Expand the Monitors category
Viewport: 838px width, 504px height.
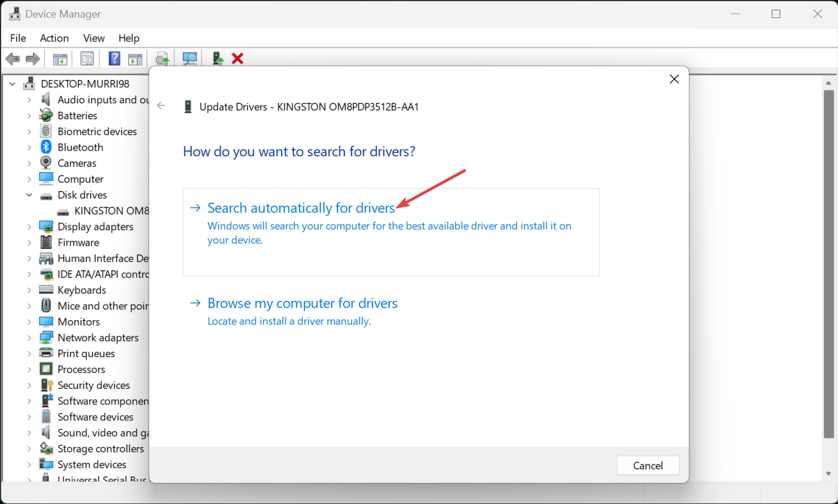(x=29, y=322)
